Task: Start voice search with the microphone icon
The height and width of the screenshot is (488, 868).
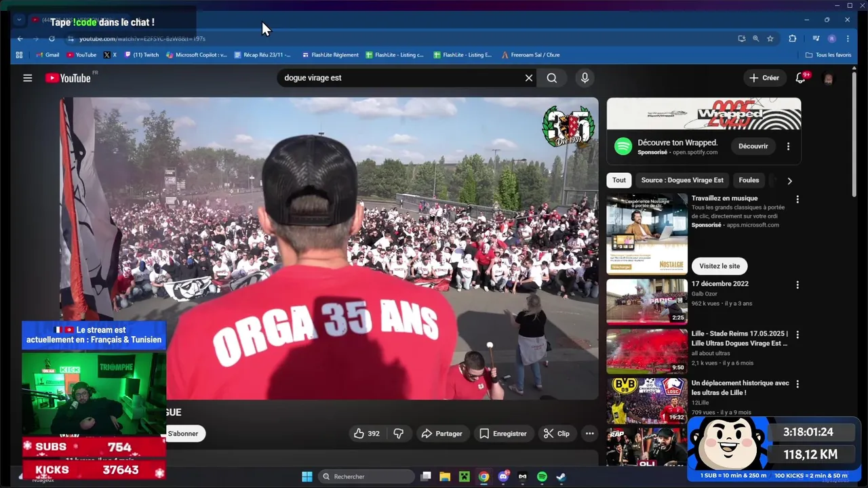Action: [x=585, y=78]
